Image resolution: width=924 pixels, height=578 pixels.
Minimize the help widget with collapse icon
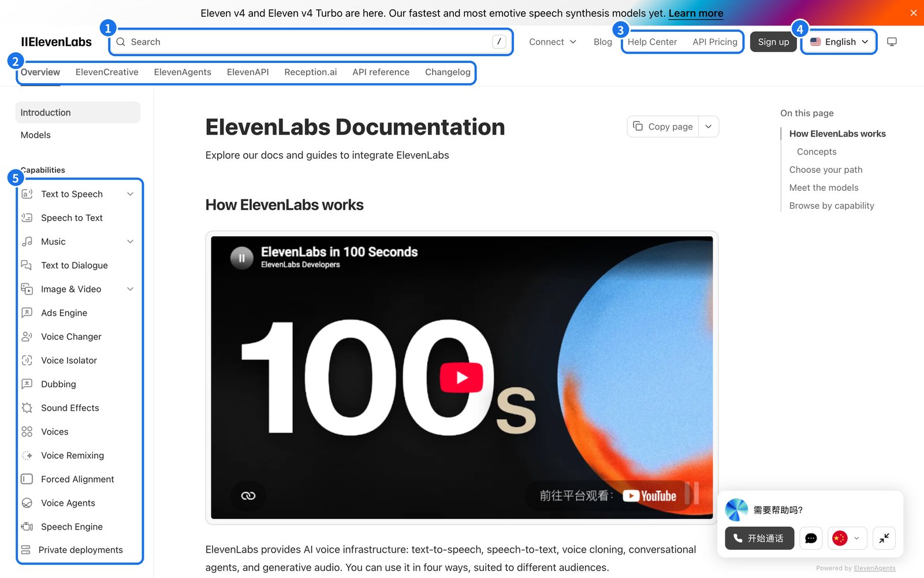(884, 538)
